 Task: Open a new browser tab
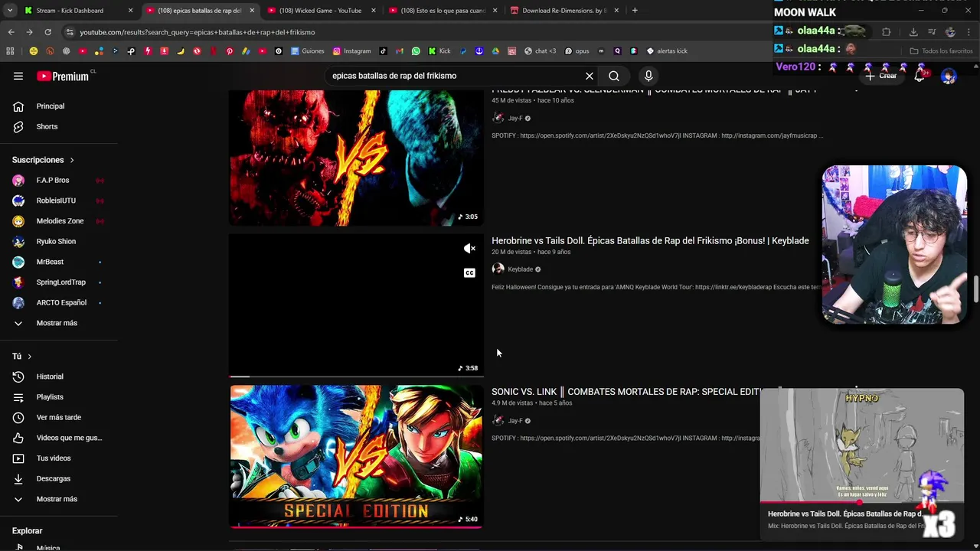pos(635,11)
